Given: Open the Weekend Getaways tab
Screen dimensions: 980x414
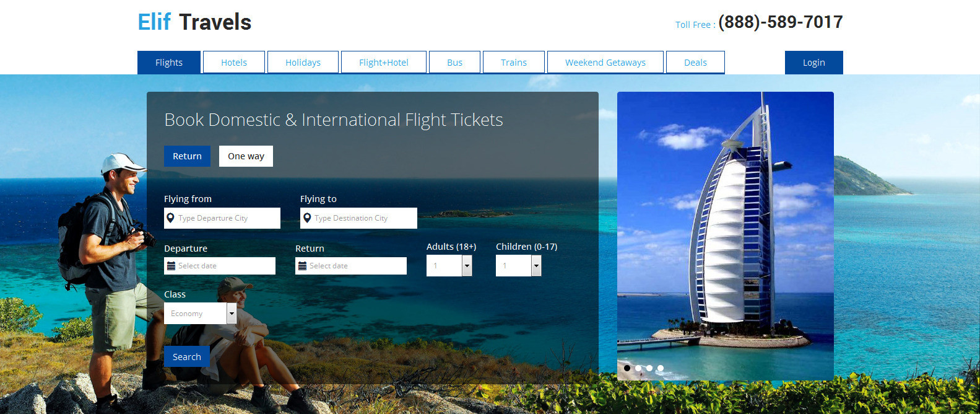Looking at the screenshot, I should click(605, 63).
